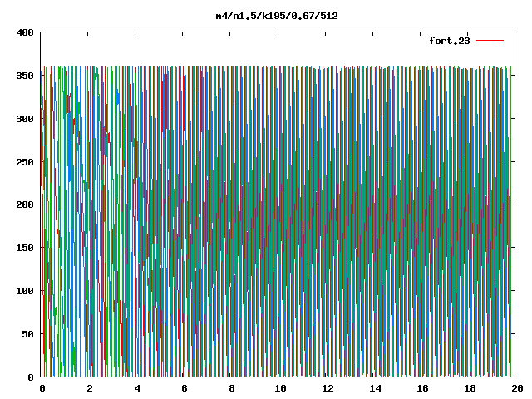Click x-axis label 16
The image size is (532, 399).
pos(422,388)
